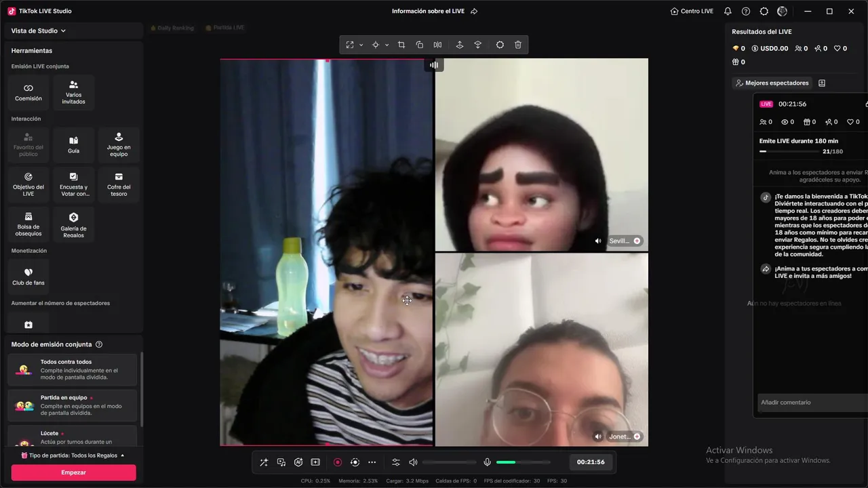The width and height of the screenshot is (868, 488).
Task: Click the add scene overlay icon
Action: coord(315,462)
